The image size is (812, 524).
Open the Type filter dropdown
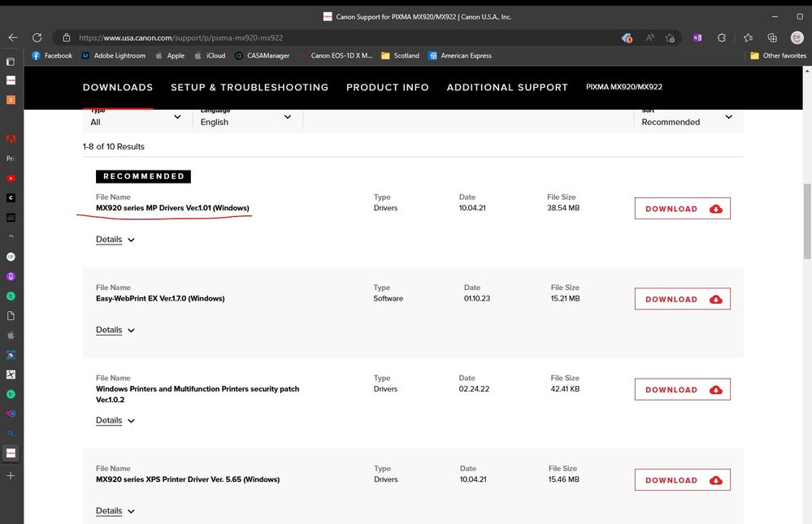tap(134, 119)
